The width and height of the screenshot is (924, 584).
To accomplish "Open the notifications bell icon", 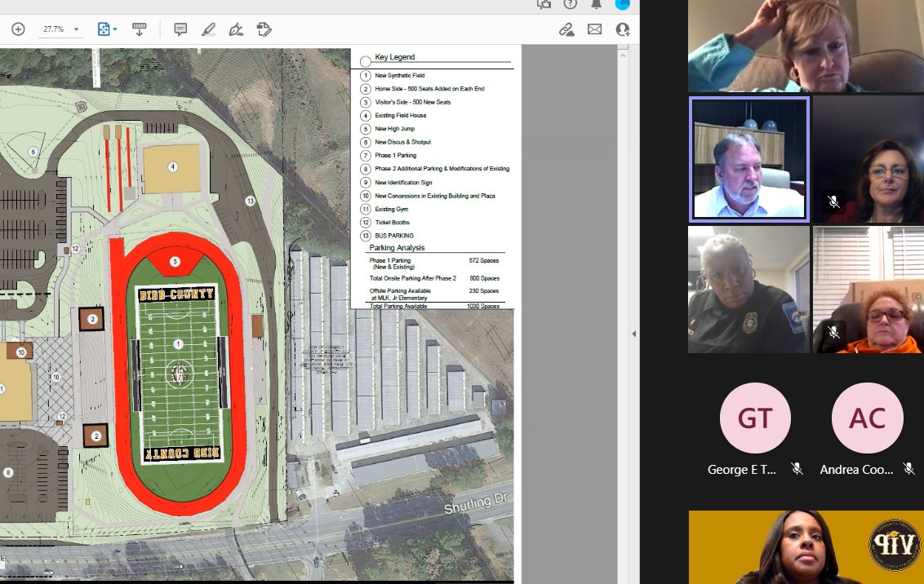I will (597, 4).
